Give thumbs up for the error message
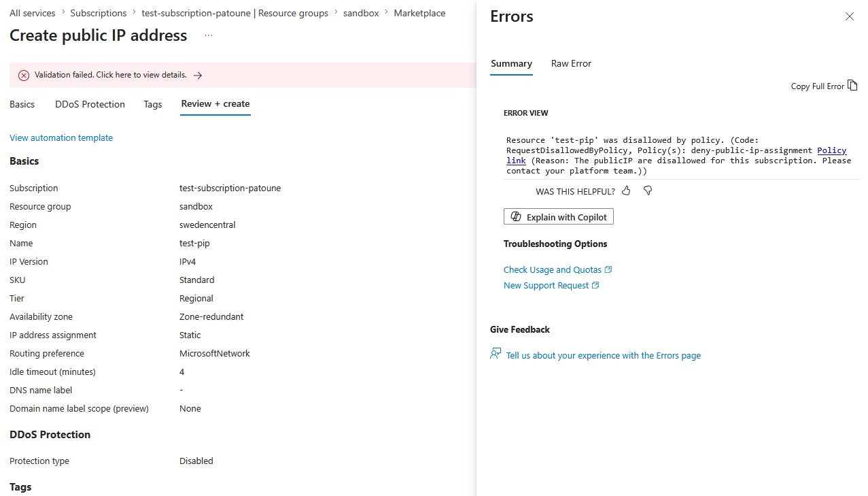Image resolution: width=868 pixels, height=496 pixels. point(626,191)
